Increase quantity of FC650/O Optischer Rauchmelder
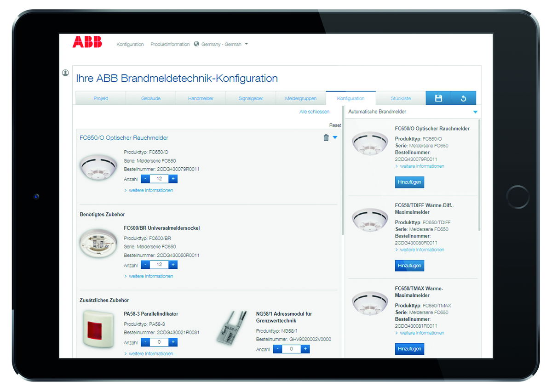 point(173,179)
